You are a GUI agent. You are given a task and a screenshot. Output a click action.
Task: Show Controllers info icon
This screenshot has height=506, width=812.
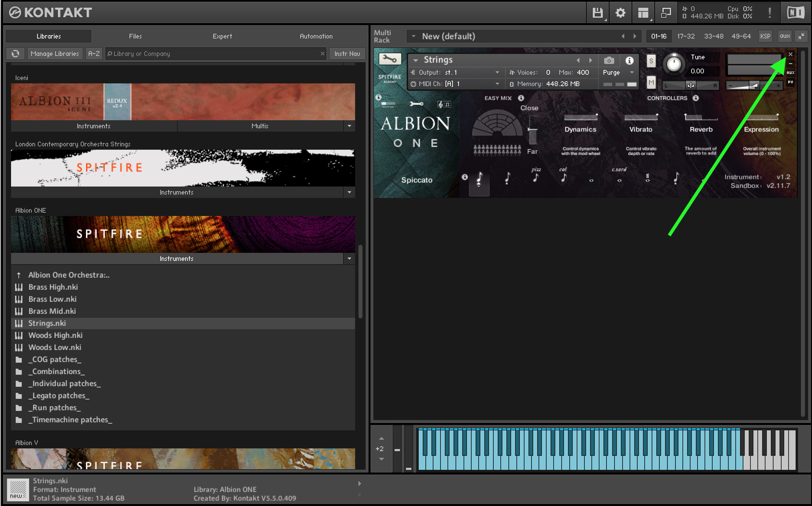click(x=696, y=98)
